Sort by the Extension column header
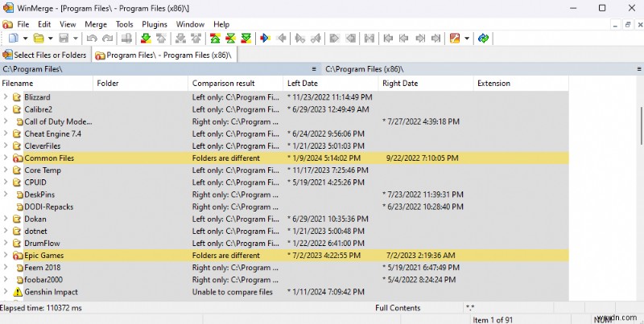This screenshot has height=324, width=644. point(521,84)
